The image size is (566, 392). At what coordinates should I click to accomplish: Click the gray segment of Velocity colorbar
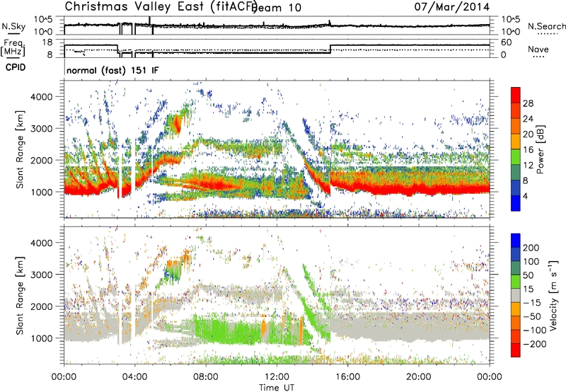pos(516,296)
